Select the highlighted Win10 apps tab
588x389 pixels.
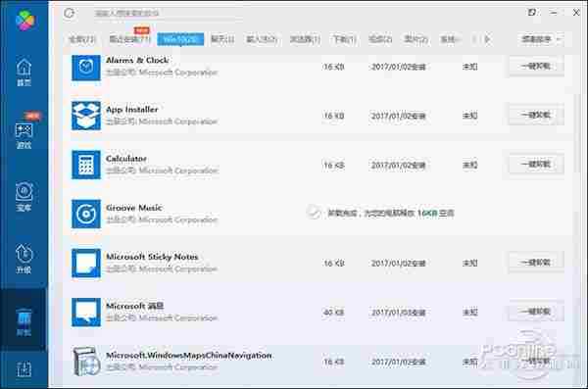pyautogui.click(x=180, y=39)
